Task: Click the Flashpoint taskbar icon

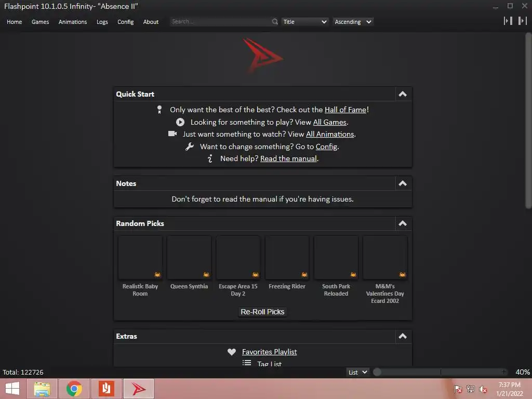Action: pos(138,389)
